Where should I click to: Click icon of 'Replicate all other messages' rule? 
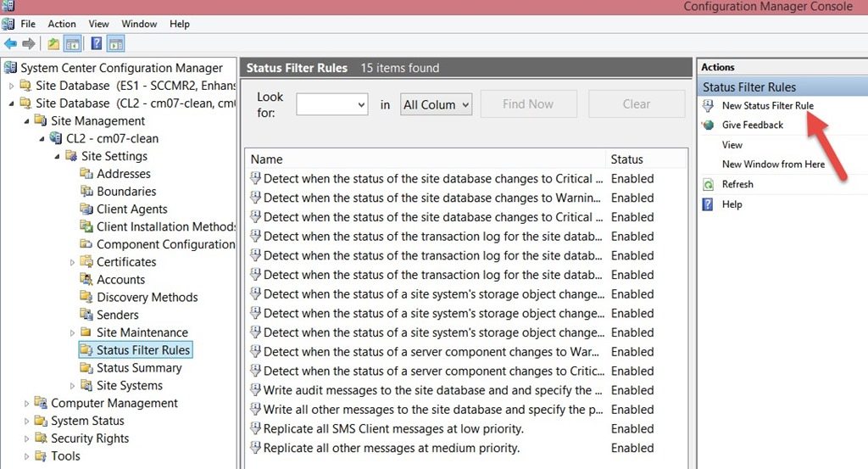click(x=255, y=448)
